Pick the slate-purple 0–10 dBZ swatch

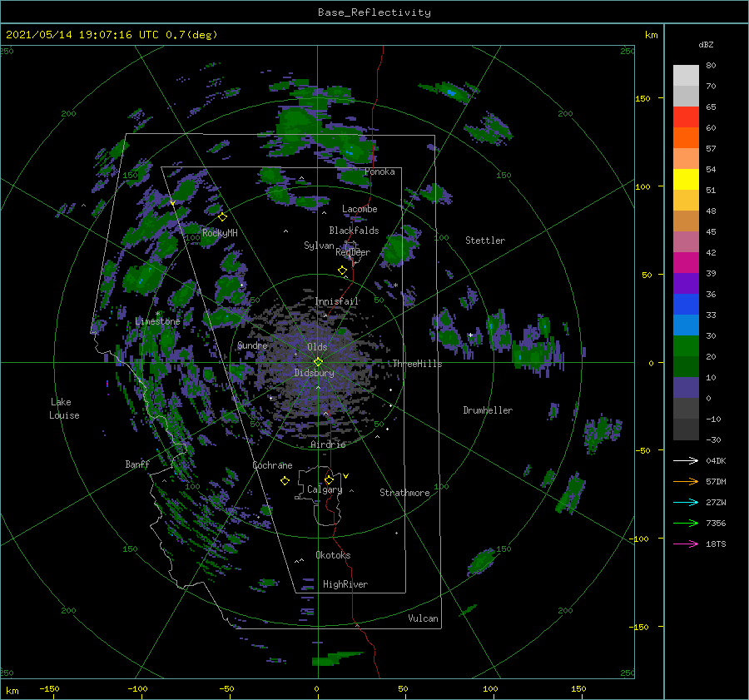click(x=686, y=388)
